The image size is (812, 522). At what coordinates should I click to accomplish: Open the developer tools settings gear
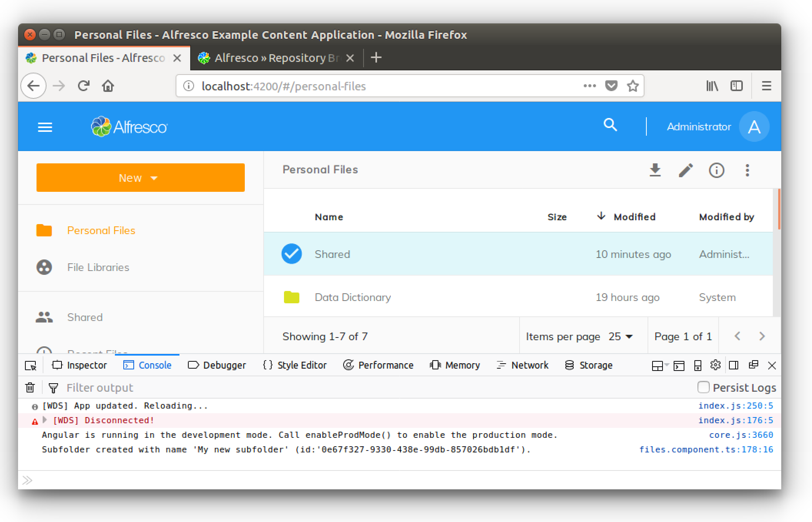point(715,365)
